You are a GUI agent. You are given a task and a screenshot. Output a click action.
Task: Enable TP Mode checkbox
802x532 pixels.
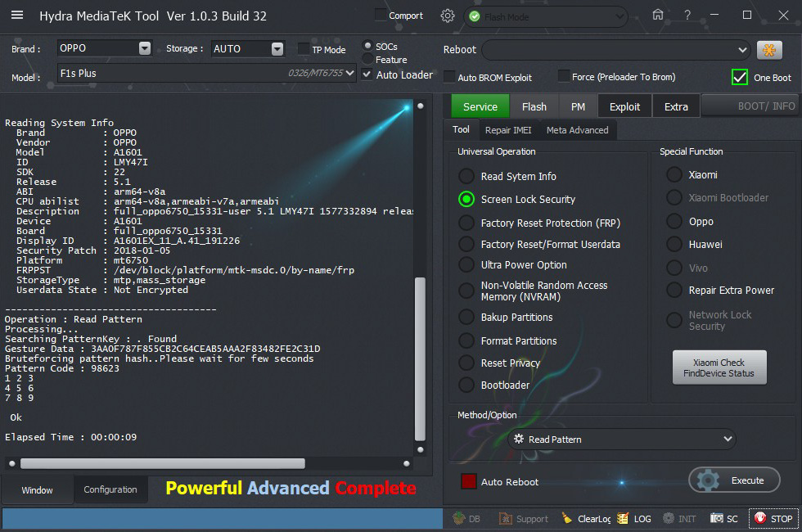pos(304,49)
